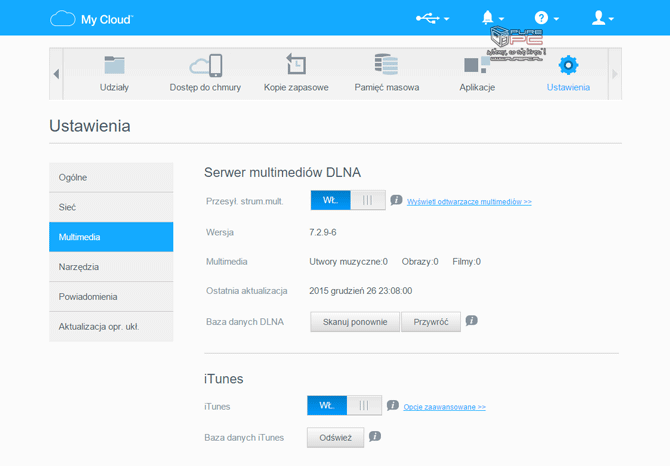The width and height of the screenshot is (670, 466).
Task: Open the notifications bell icon
Action: click(488, 18)
